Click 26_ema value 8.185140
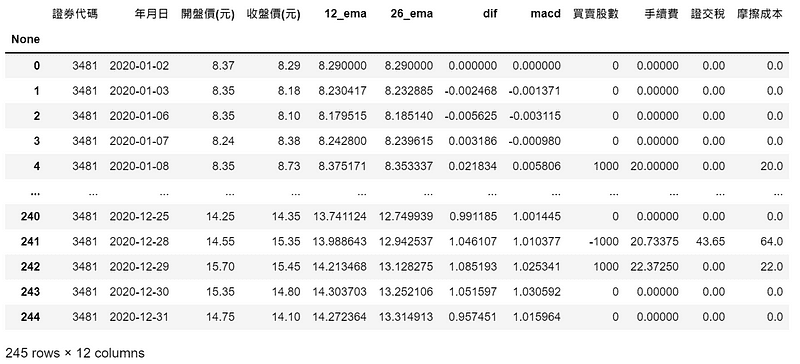Image resolution: width=800 pixels, height=364 pixels. point(409,116)
